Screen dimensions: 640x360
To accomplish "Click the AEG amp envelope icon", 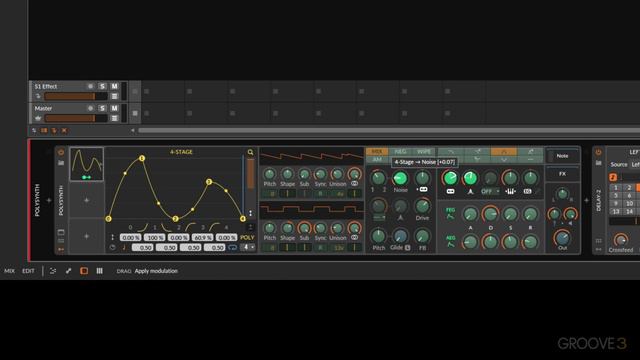I will [x=450, y=241].
